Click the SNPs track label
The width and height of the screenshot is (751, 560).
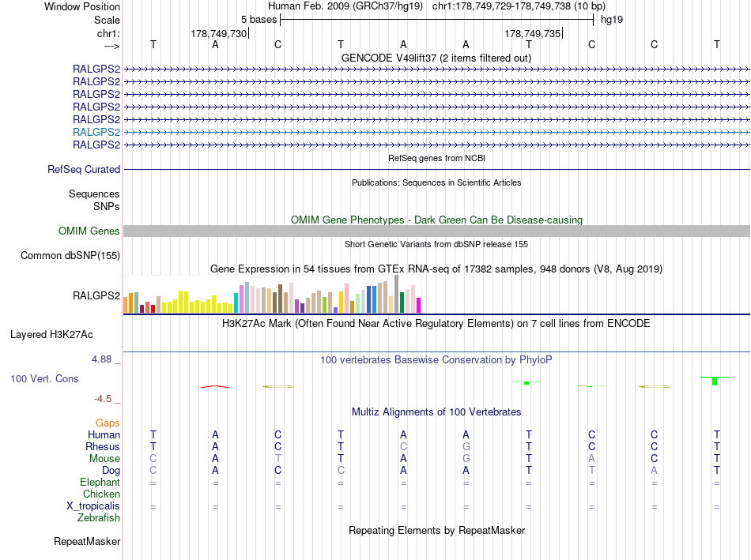click(107, 206)
